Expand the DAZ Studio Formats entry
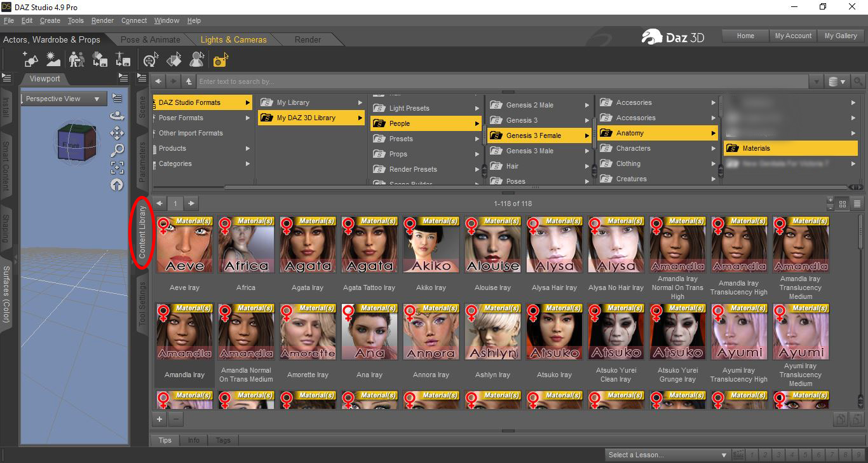Screen dimensions: 868x463 point(248,102)
